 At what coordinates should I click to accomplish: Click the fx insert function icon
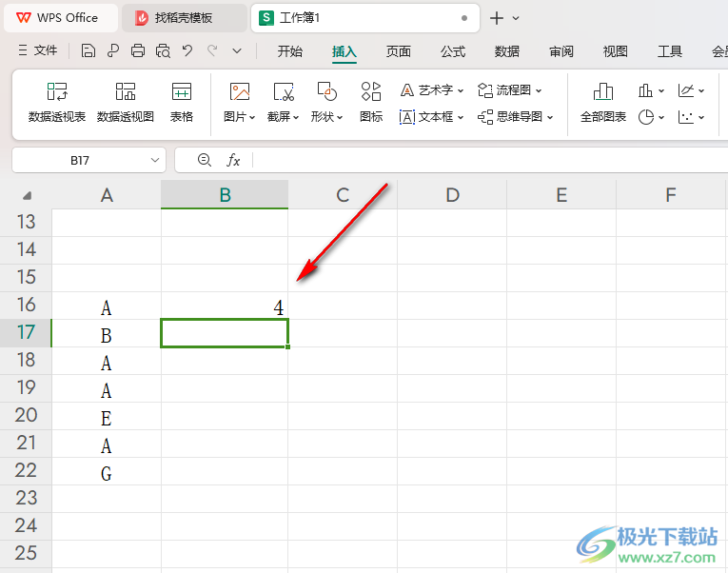233,160
